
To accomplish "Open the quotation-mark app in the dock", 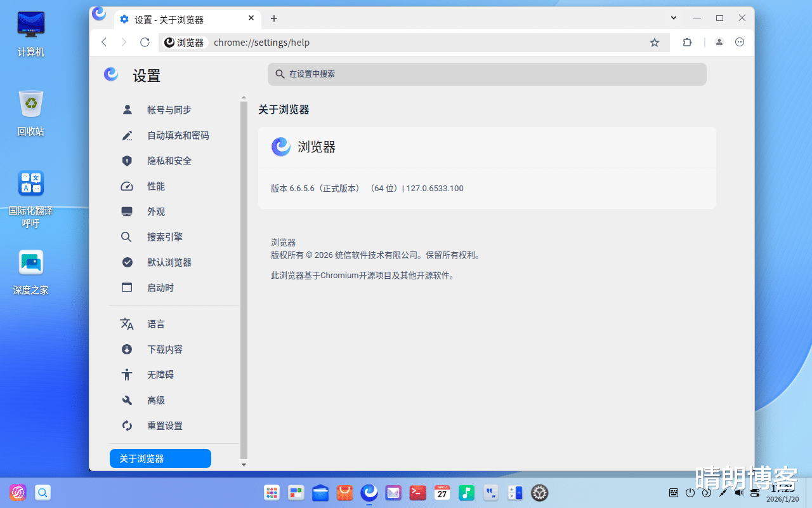I will (x=490, y=493).
